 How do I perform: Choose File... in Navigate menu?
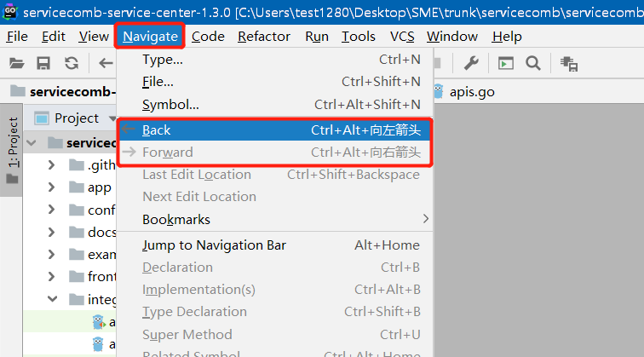coord(275,82)
